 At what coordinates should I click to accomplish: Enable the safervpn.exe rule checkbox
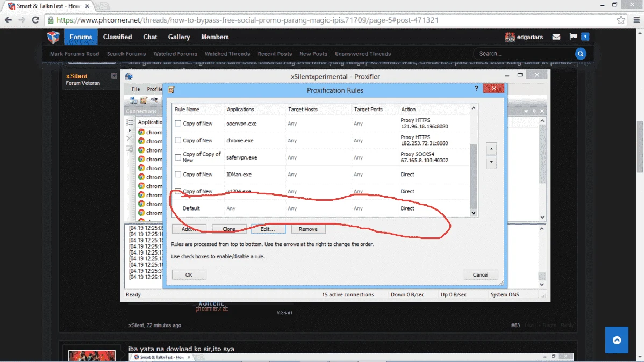178,157
